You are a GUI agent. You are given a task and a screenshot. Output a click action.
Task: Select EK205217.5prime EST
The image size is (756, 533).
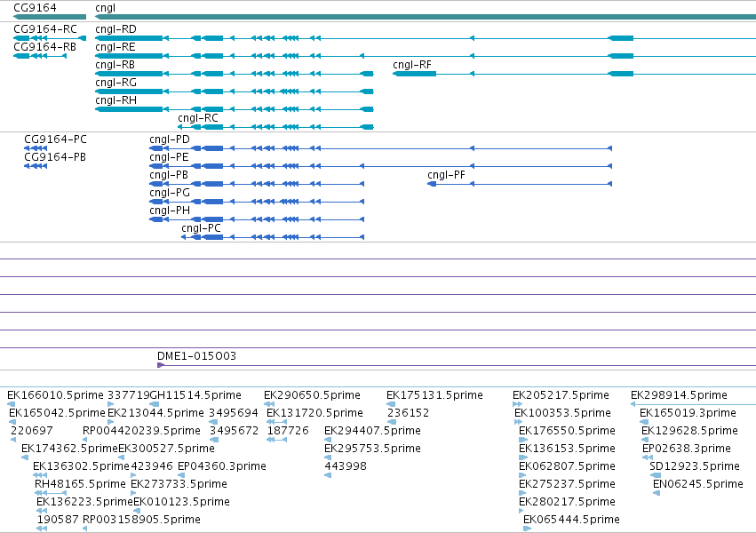(561, 395)
